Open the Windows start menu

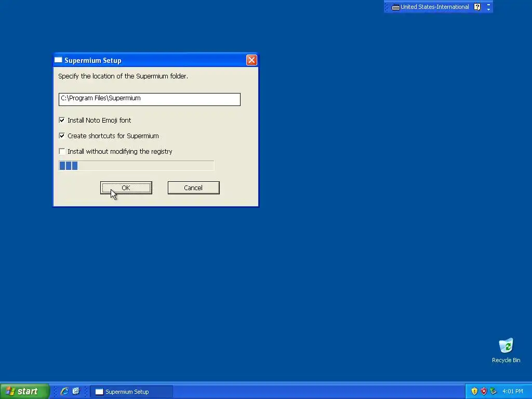(25, 391)
